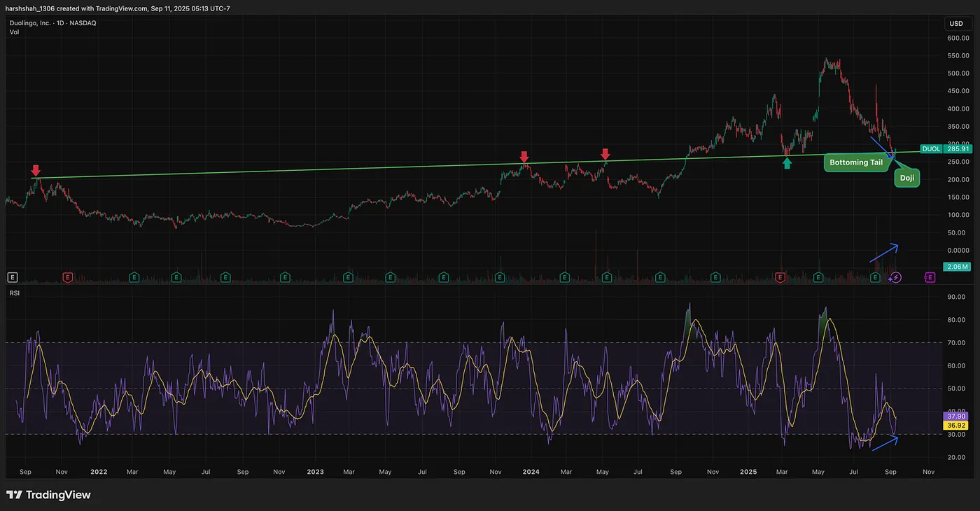
Task: Click the purple 37.90 RSI value label
Action: (955, 415)
